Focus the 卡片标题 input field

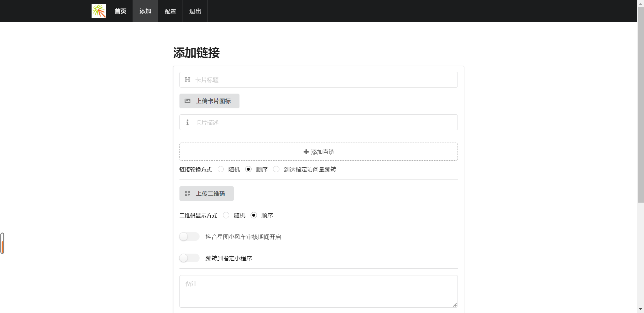tap(318, 80)
